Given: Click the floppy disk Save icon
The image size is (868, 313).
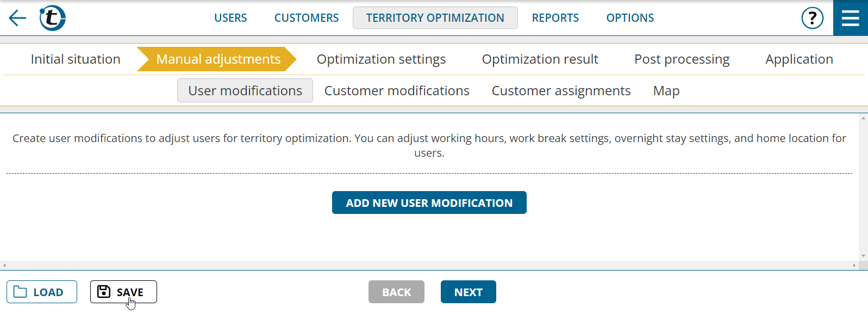Looking at the screenshot, I should [x=104, y=292].
